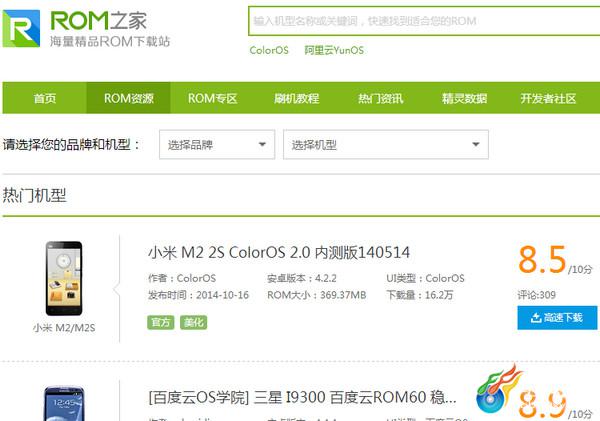This screenshot has height=421, width=600.
Task: Select the ROM资源 nav tab
Action: click(129, 98)
